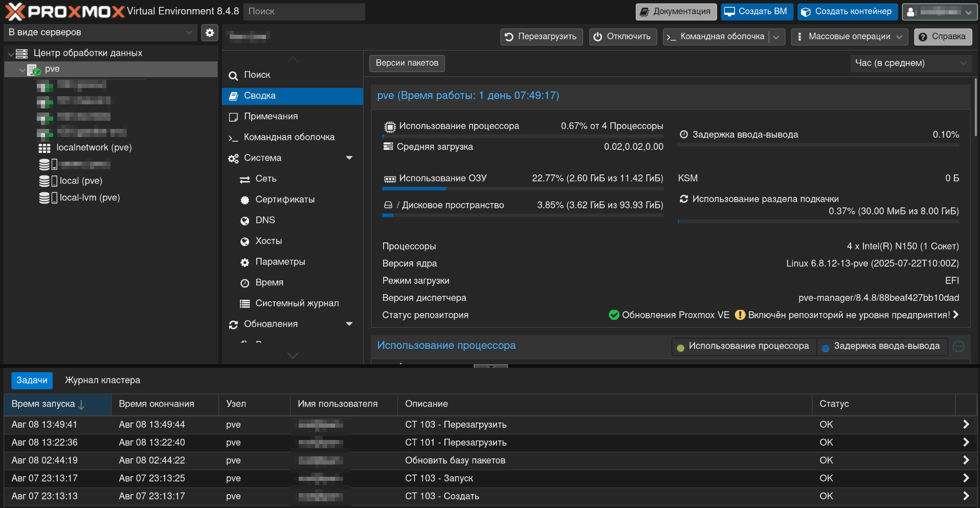This screenshot has width=980, height=508.
Task: Click the yellow repository warning icon
Action: [740, 315]
